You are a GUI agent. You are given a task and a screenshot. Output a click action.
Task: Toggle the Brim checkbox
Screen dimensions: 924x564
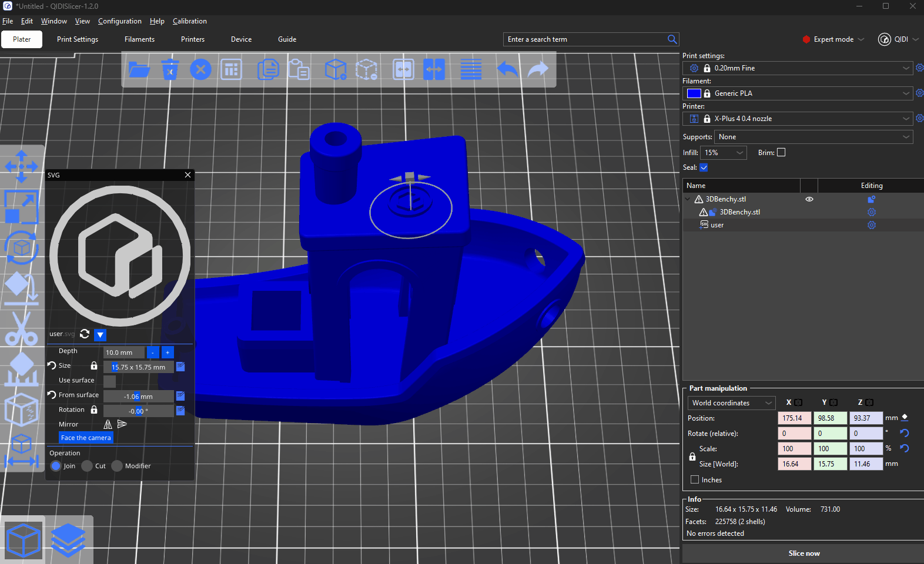click(781, 152)
